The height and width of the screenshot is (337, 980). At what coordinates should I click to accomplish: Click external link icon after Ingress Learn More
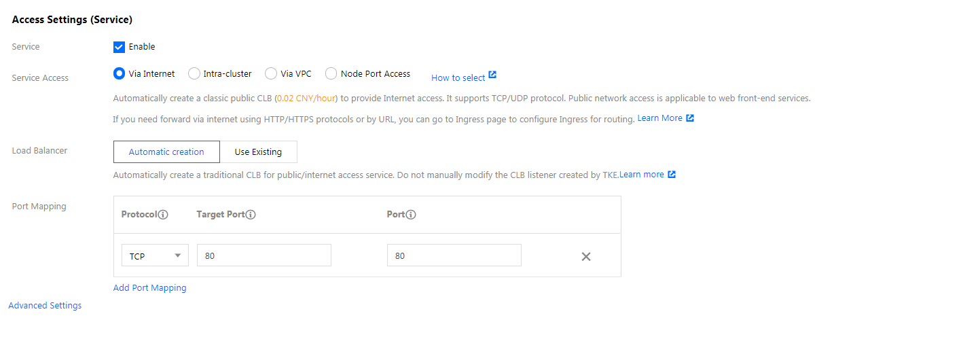point(690,118)
